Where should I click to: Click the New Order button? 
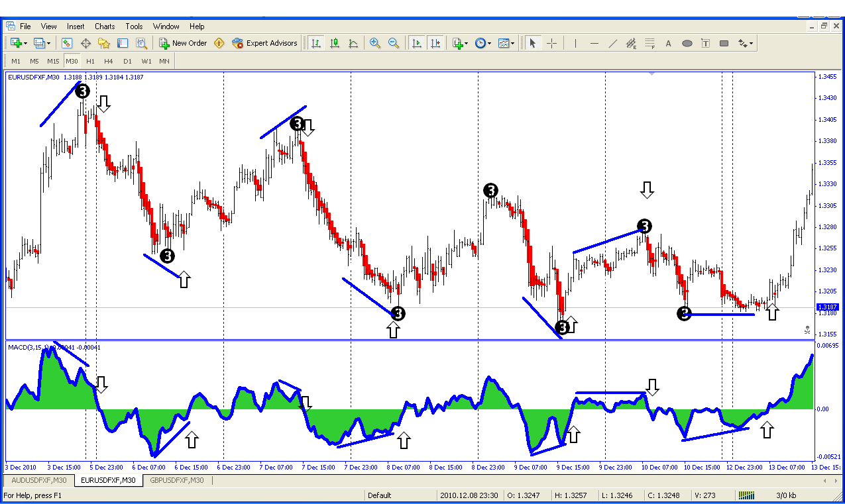coord(183,43)
